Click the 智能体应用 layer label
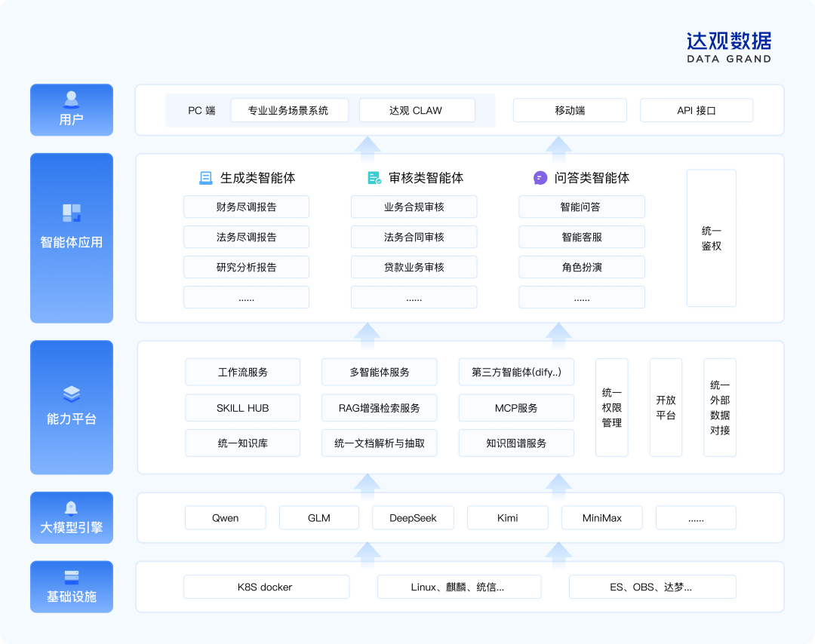Viewport: 815px width, 644px height. [71, 243]
